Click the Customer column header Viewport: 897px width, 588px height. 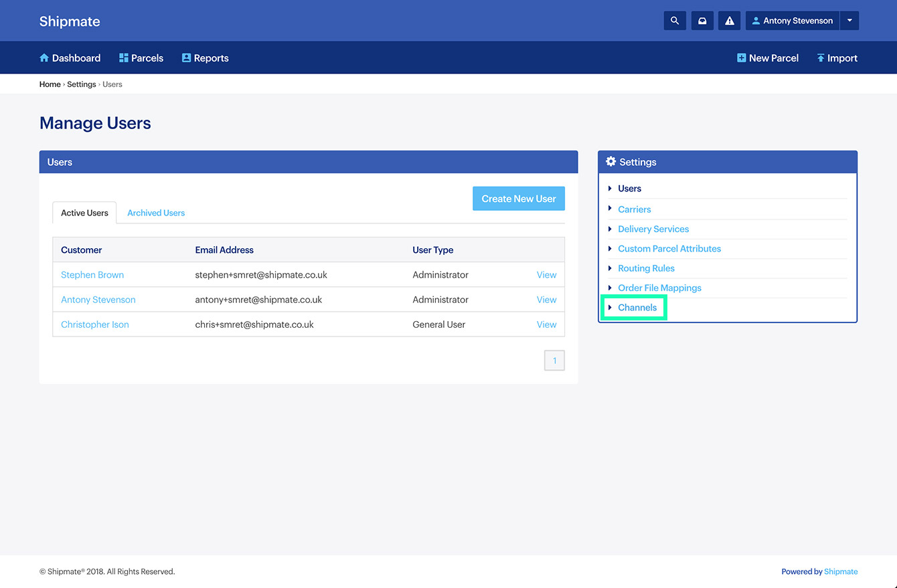point(82,250)
